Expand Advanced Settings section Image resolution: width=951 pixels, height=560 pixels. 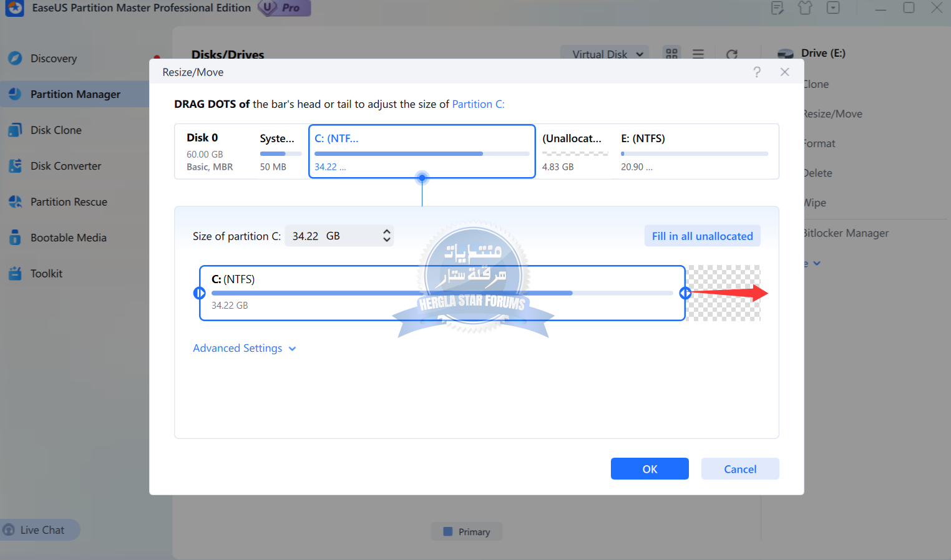click(244, 349)
